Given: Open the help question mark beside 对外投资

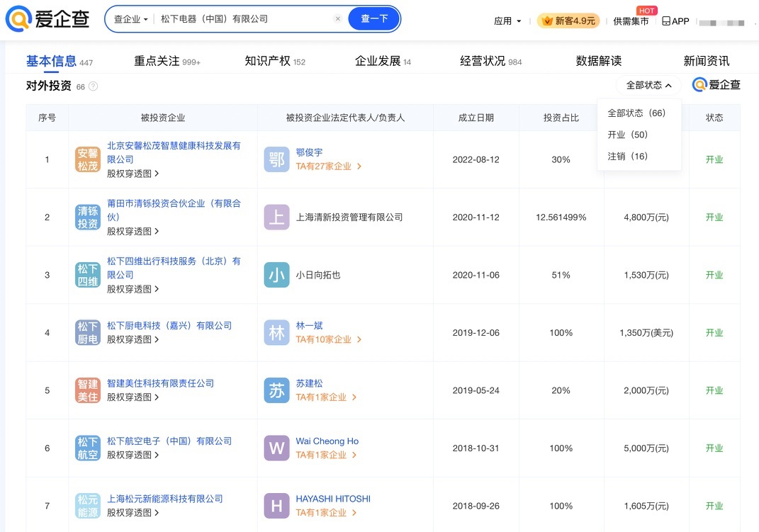Looking at the screenshot, I should click(x=94, y=86).
